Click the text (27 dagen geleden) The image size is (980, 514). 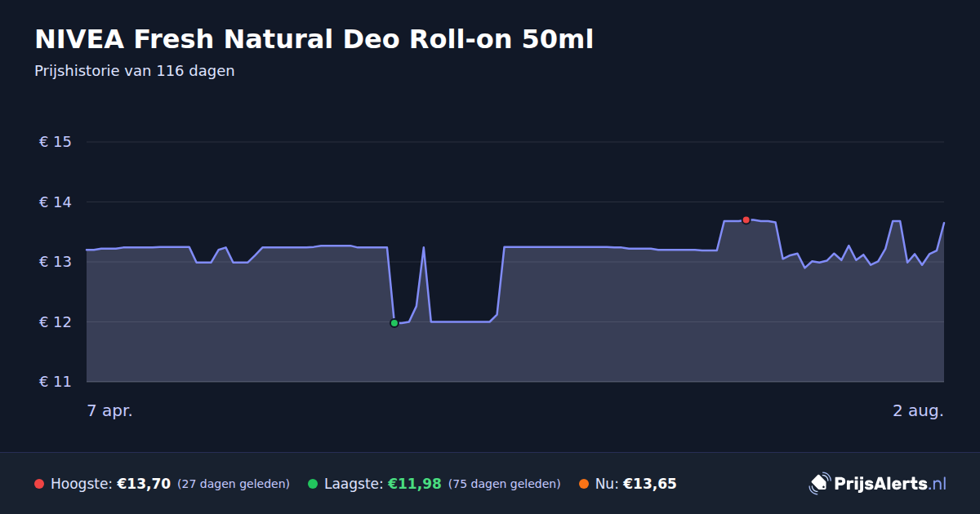[x=234, y=484]
